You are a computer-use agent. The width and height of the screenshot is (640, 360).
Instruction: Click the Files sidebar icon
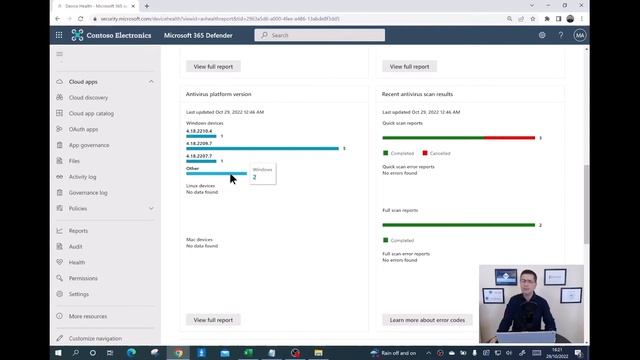click(60, 161)
